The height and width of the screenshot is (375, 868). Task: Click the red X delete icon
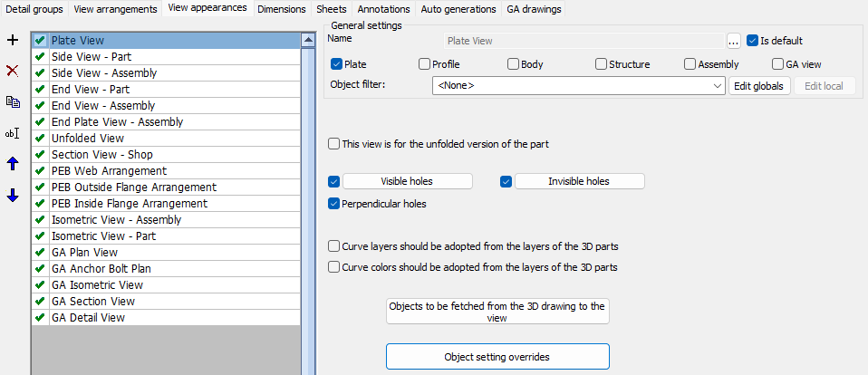pyautogui.click(x=13, y=71)
